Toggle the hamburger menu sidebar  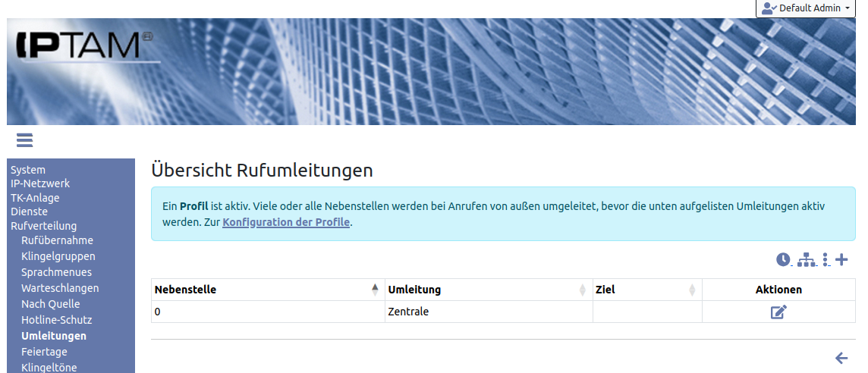[x=24, y=140]
